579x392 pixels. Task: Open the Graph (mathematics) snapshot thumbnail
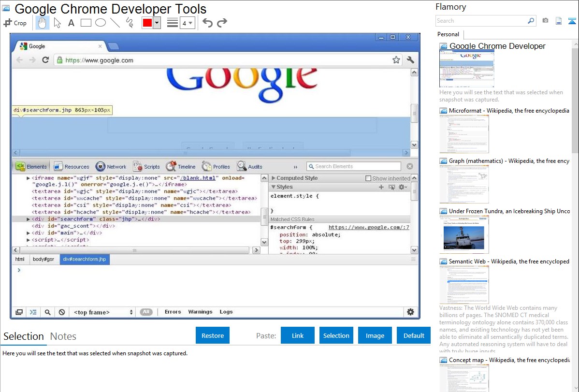464,184
